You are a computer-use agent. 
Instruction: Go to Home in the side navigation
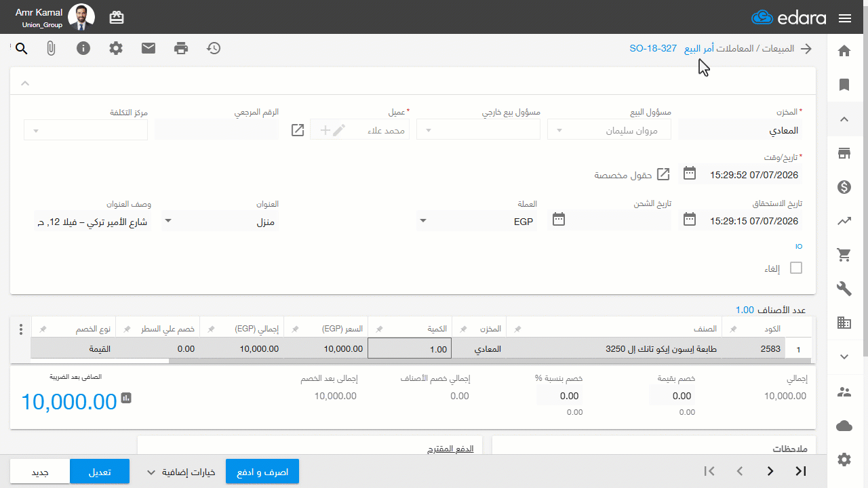pos(844,51)
